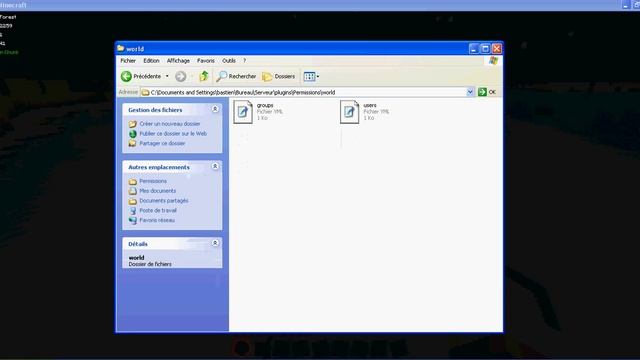Image resolution: width=640 pixels, height=360 pixels.
Task: Open the Permissions folder link
Action: pos(153,181)
